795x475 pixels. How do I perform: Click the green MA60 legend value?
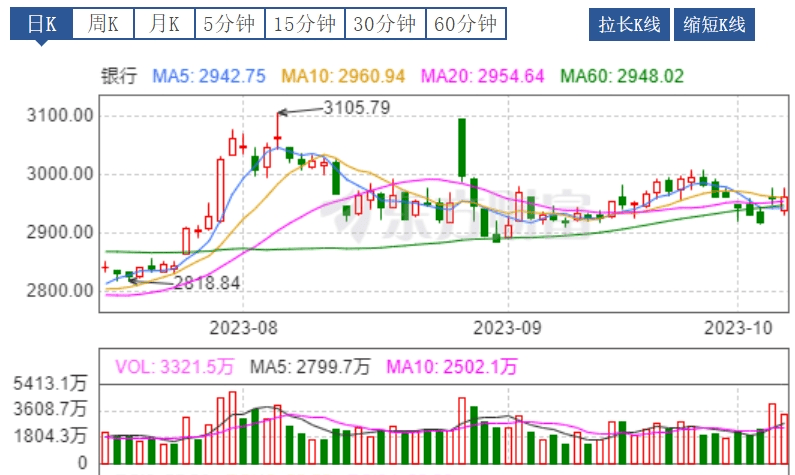(622, 76)
